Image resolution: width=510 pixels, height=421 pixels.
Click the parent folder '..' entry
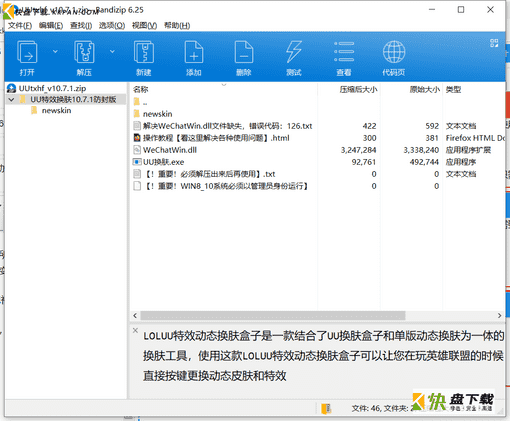(145, 102)
